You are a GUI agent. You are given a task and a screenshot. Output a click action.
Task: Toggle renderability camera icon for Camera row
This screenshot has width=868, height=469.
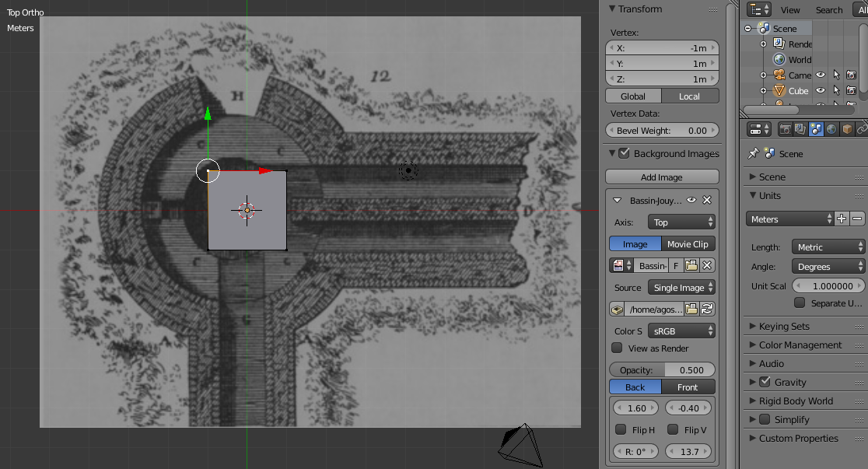(852, 75)
